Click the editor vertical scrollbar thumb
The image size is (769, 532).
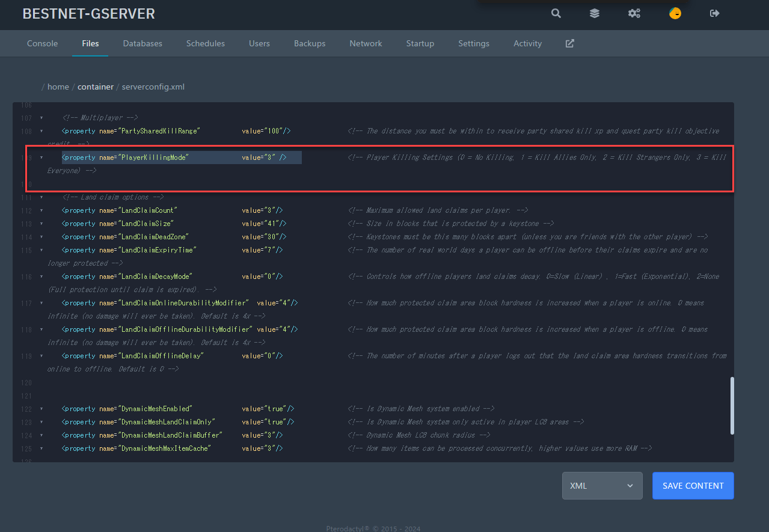[x=732, y=406]
